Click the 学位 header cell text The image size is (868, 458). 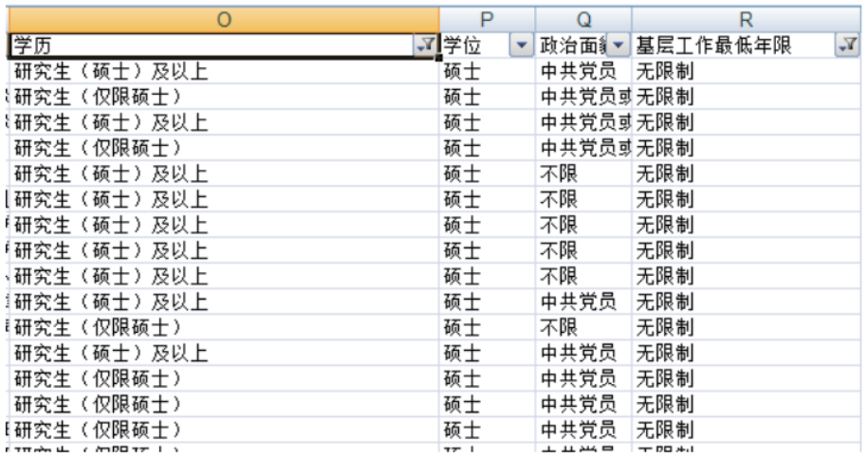(462, 45)
